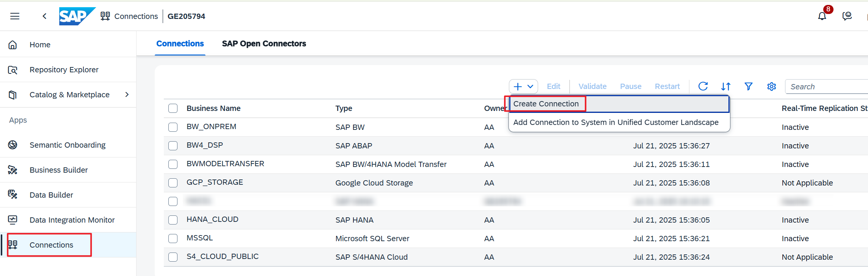
Task: Open the hamburger navigation menu
Action: point(15,16)
